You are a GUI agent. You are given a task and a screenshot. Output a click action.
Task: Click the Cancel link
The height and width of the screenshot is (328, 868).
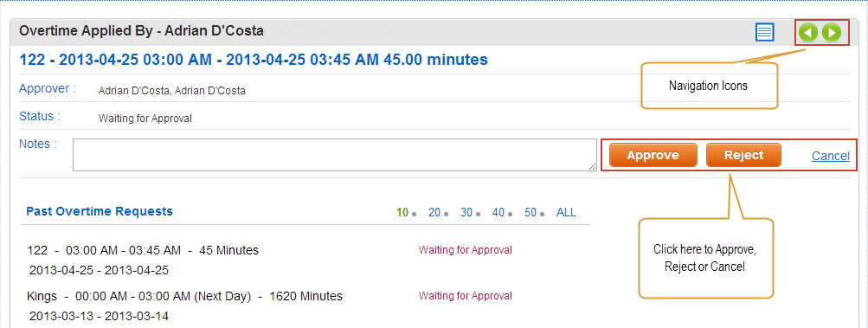tap(831, 157)
